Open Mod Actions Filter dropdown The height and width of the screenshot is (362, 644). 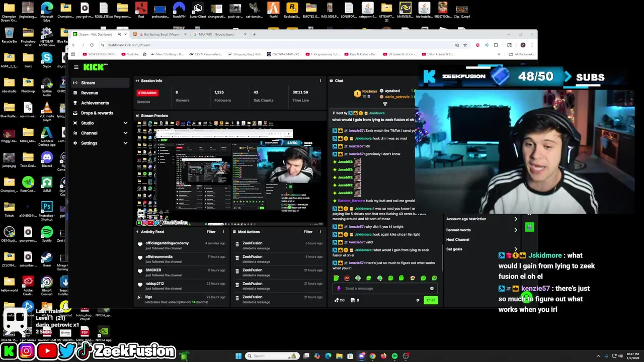[308, 232]
